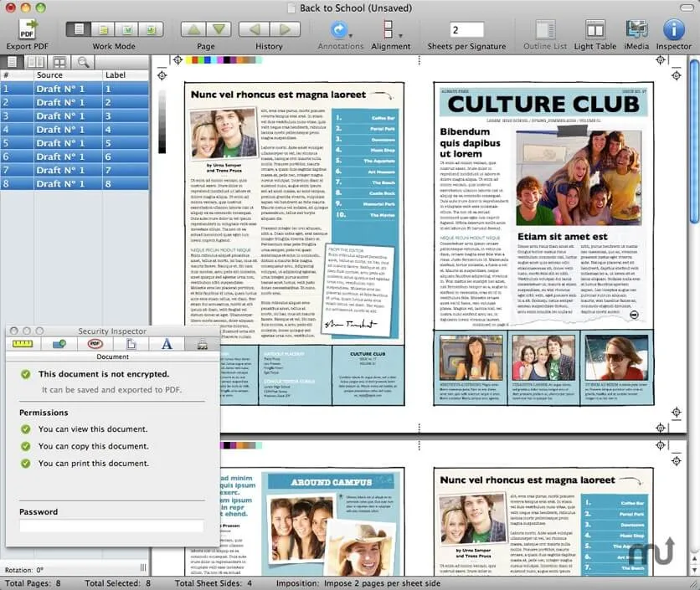Viewport: 700px width, 590px height.
Task: Navigate back in History
Action: point(254,29)
